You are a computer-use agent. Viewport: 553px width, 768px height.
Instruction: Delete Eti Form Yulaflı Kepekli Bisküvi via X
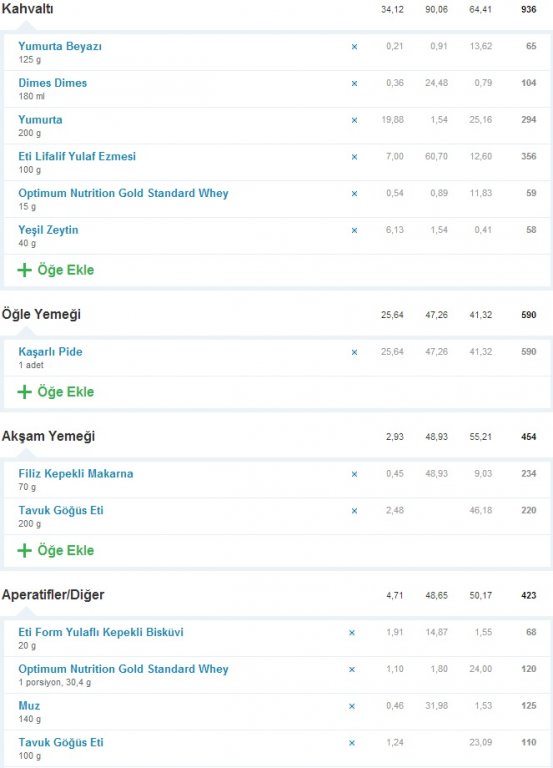(352, 633)
